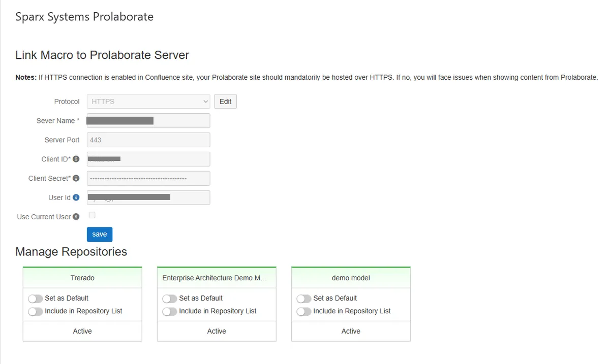Click the blue save button
Viewport: 610px width, 364px height.
[100, 234]
